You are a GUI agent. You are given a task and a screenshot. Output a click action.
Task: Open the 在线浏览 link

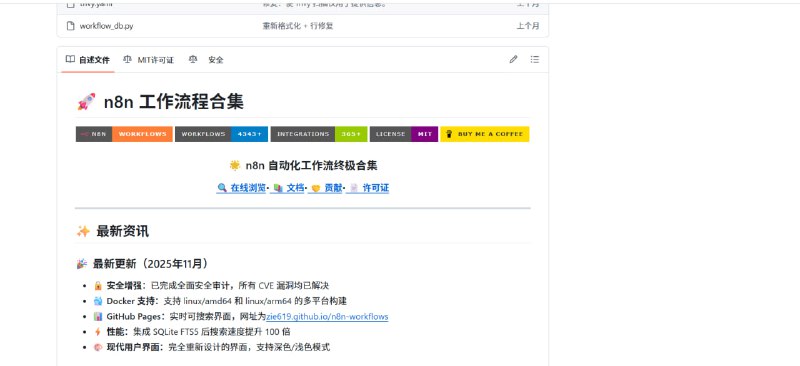coord(241,188)
